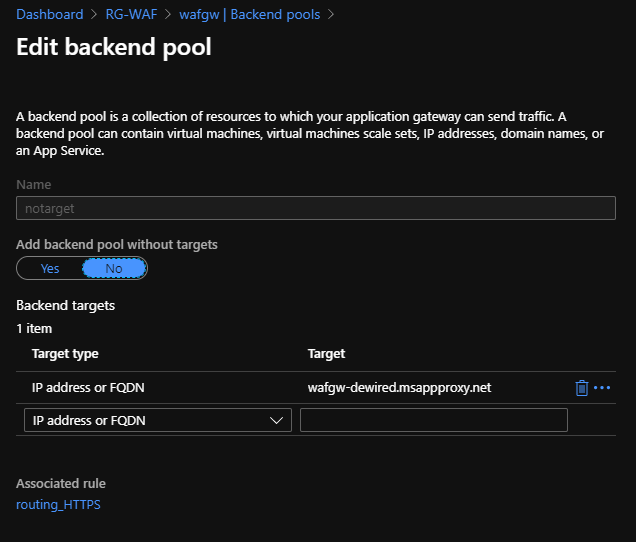Go to Dashboard via breadcrumb
The height and width of the screenshot is (542, 636).
49,15
